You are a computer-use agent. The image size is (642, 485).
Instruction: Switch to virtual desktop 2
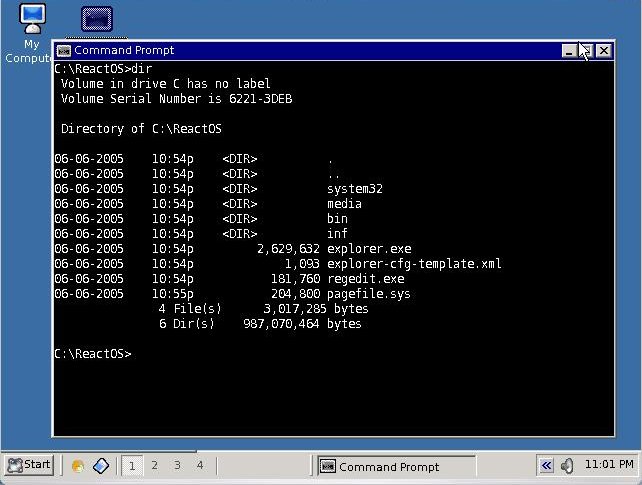[x=154, y=465]
